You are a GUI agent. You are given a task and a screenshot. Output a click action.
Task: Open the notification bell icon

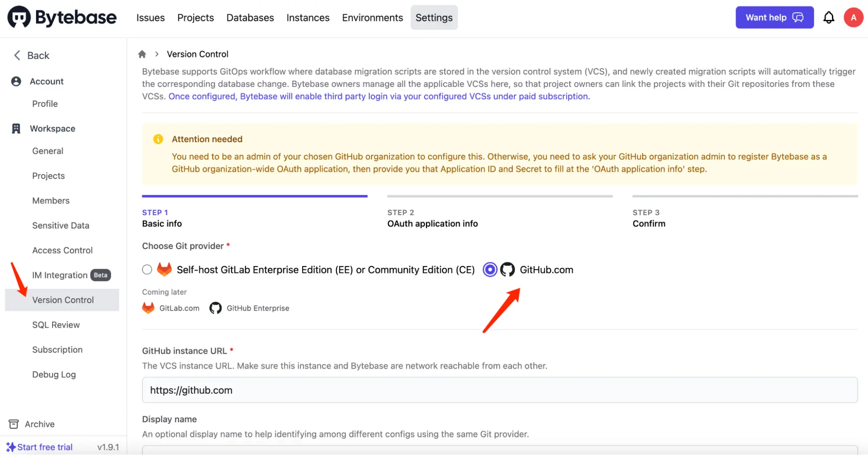828,17
